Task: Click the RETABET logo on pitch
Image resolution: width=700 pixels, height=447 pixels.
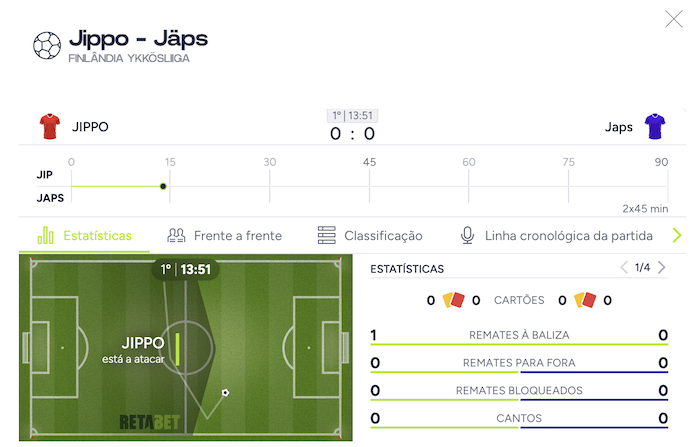Action: [x=150, y=422]
